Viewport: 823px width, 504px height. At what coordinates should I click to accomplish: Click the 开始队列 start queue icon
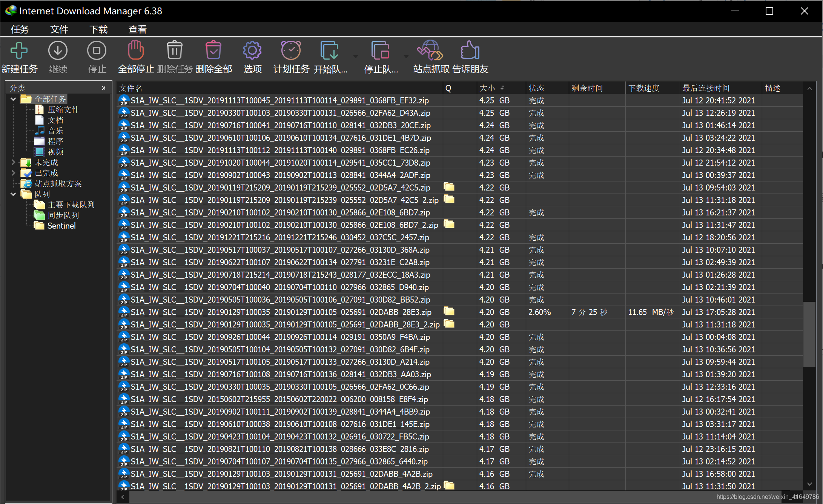point(329,51)
